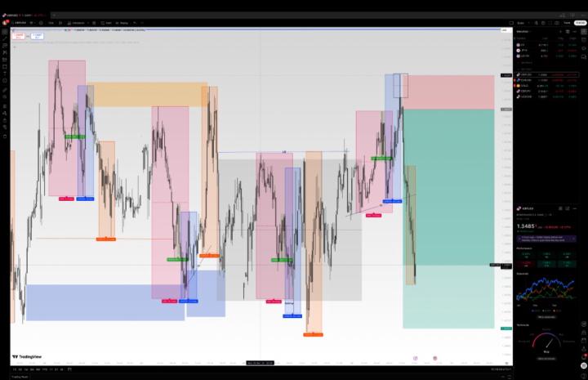The image size is (588, 380).
Task: Take a chart snapshot camera icon
Action: pos(557,23)
